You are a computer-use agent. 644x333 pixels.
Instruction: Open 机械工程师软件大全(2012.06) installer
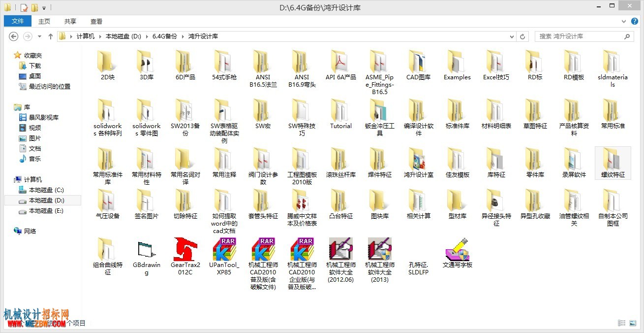tap(341, 249)
